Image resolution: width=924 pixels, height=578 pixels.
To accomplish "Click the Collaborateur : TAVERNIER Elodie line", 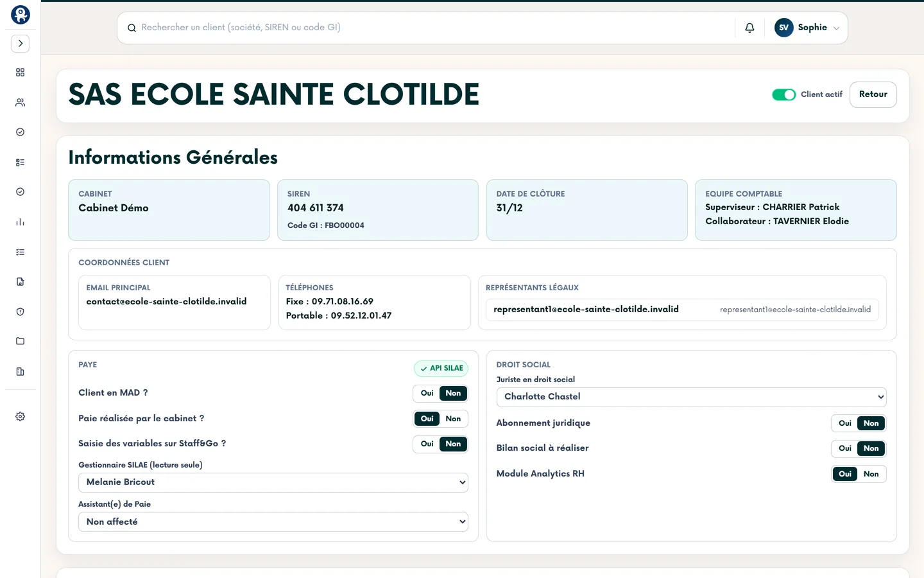I will (x=777, y=222).
